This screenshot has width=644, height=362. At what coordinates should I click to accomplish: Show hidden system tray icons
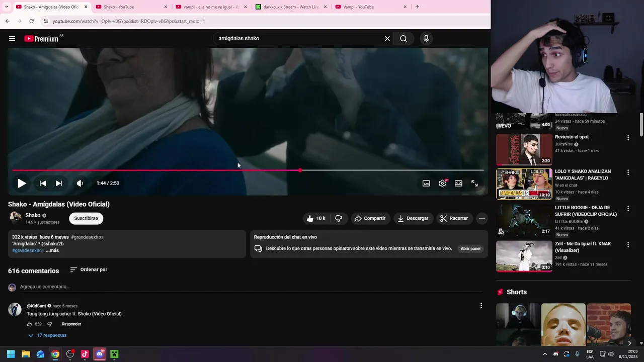point(544,354)
